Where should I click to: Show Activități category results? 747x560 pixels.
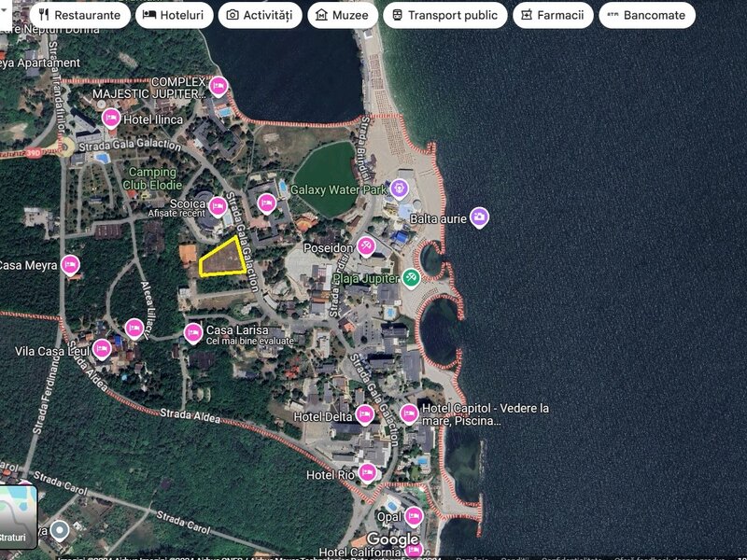pyautogui.click(x=261, y=15)
